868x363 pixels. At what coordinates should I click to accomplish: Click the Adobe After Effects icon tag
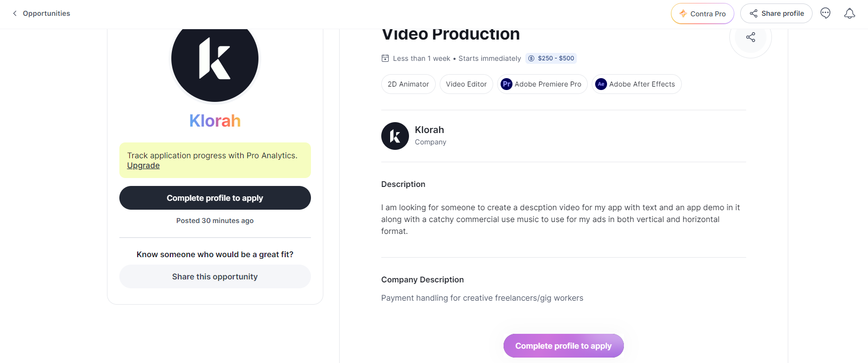pos(637,84)
